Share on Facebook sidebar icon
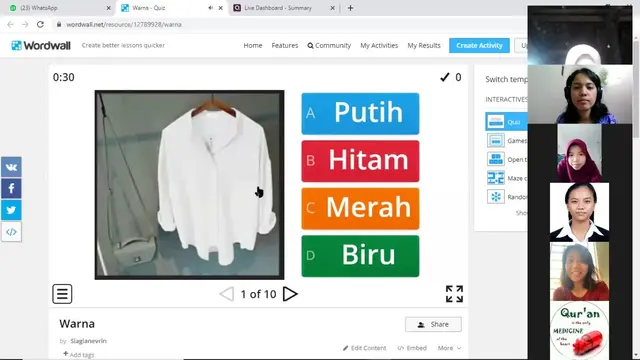Image resolution: width=640 pixels, height=360 pixels. tap(11, 188)
